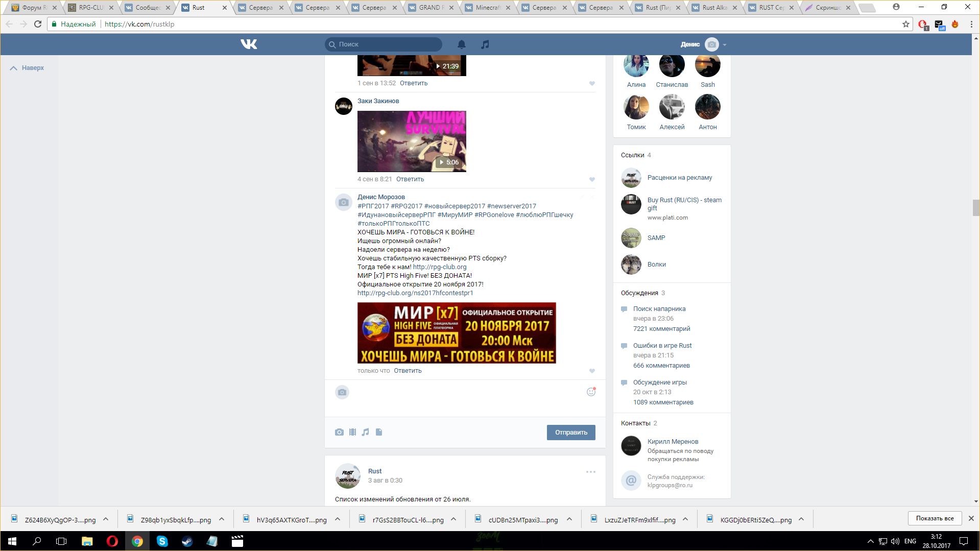Open the Поиск напарника discussion
Viewport: 980px width, 551px height.
pyautogui.click(x=659, y=309)
